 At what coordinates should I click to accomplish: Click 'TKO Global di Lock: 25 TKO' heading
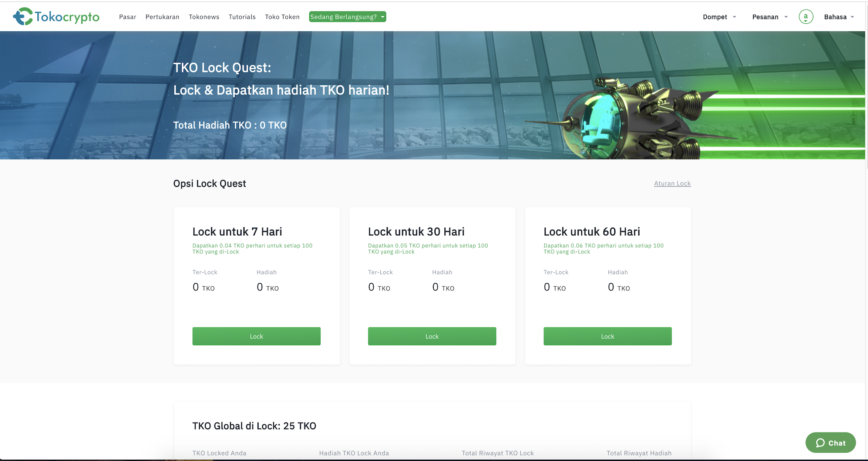click(x=254, y=426)
